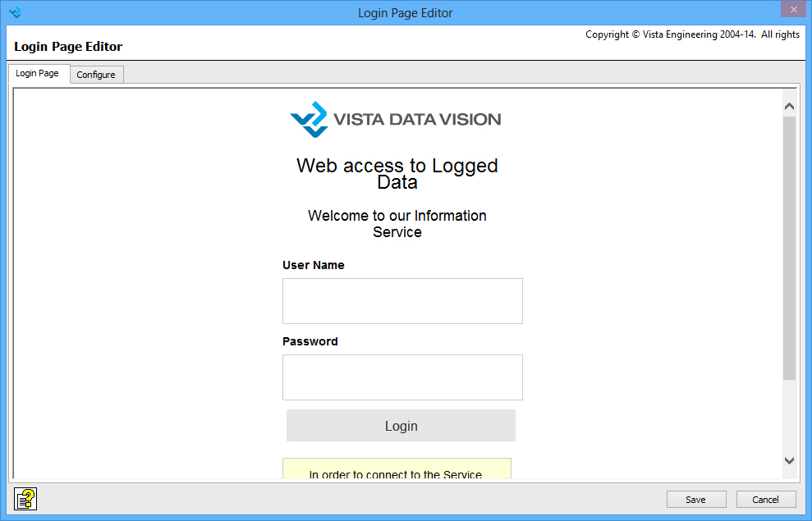
Task: Switch to the Configure tab
Action: click(x=96, y=75)
